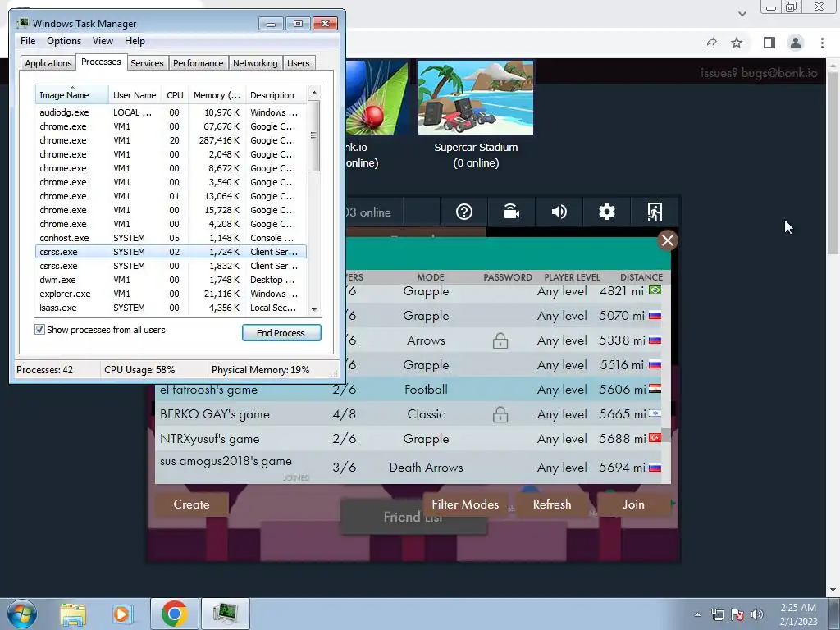Switch to Chrome taskbar icon
The height and width of the screenshot is (630, 840).
tap(174, 614)
